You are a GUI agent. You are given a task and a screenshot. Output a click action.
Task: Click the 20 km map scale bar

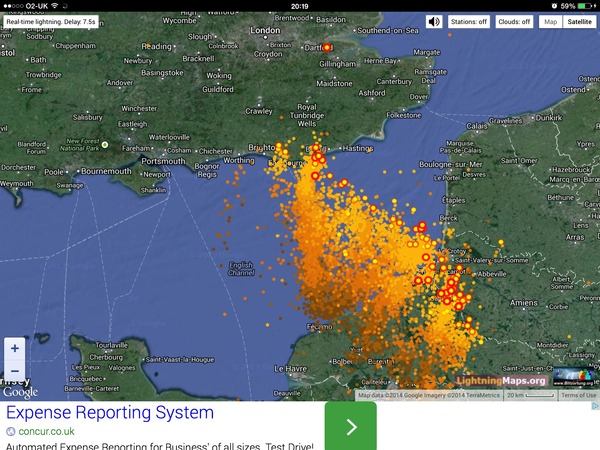click(x=530, y=395)
